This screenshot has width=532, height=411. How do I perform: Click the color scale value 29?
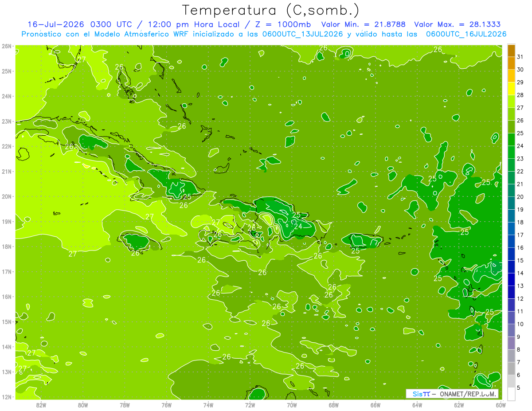520,82
